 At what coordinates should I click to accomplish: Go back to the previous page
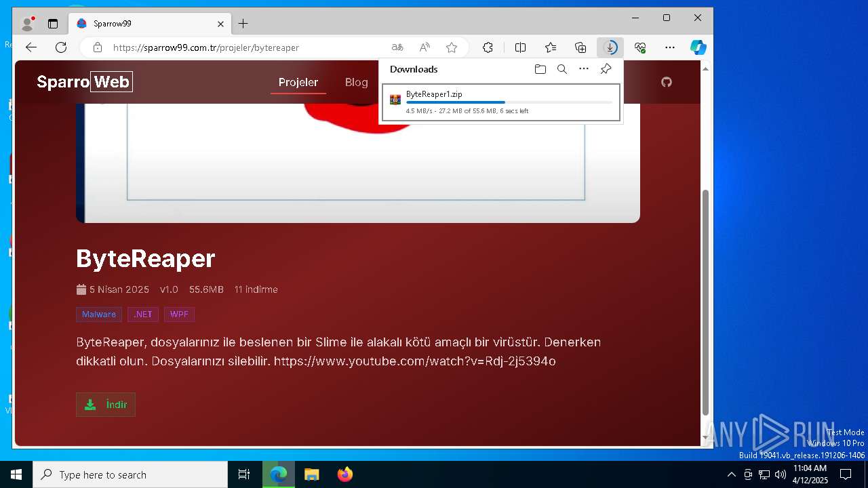[x=31, y=47]
